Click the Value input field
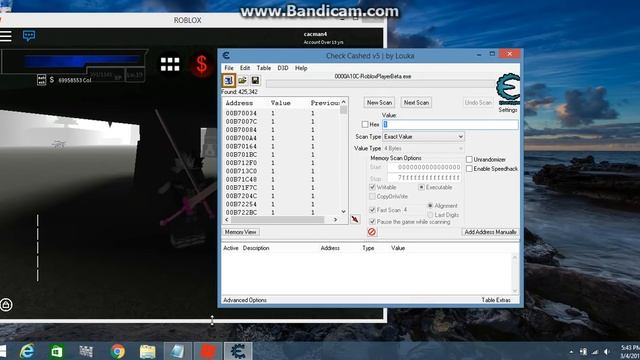640x360 pixels. [450, 124]
